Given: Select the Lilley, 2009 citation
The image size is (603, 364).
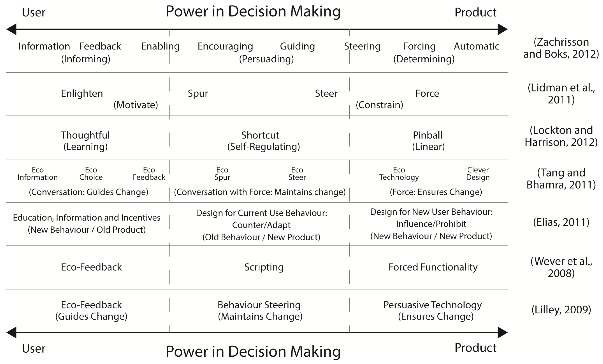Looking at the screenshot, I should coord(561,310).
